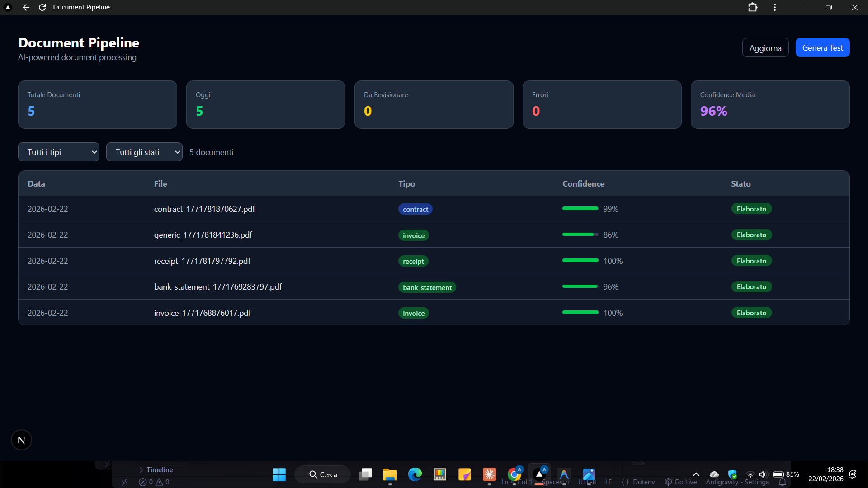Click the back arrow in title bar
The height and width of the screenshot is (488, 868).
pos(26,7)
